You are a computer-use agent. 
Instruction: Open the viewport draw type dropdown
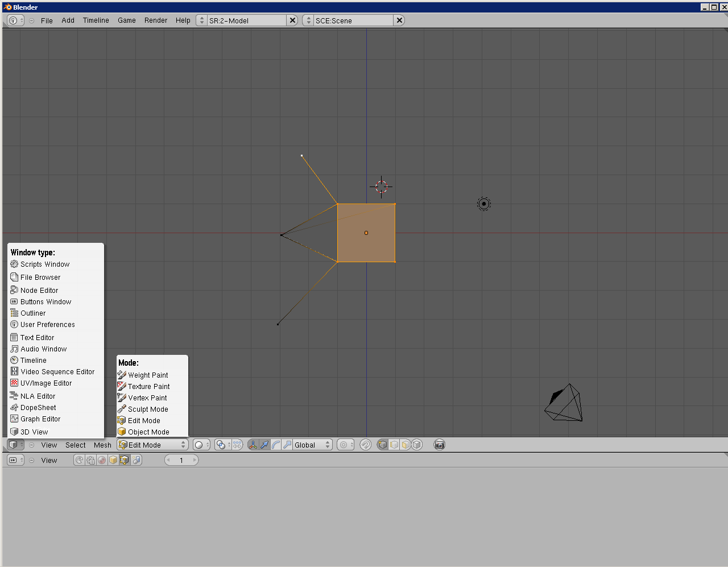point(201,445)
